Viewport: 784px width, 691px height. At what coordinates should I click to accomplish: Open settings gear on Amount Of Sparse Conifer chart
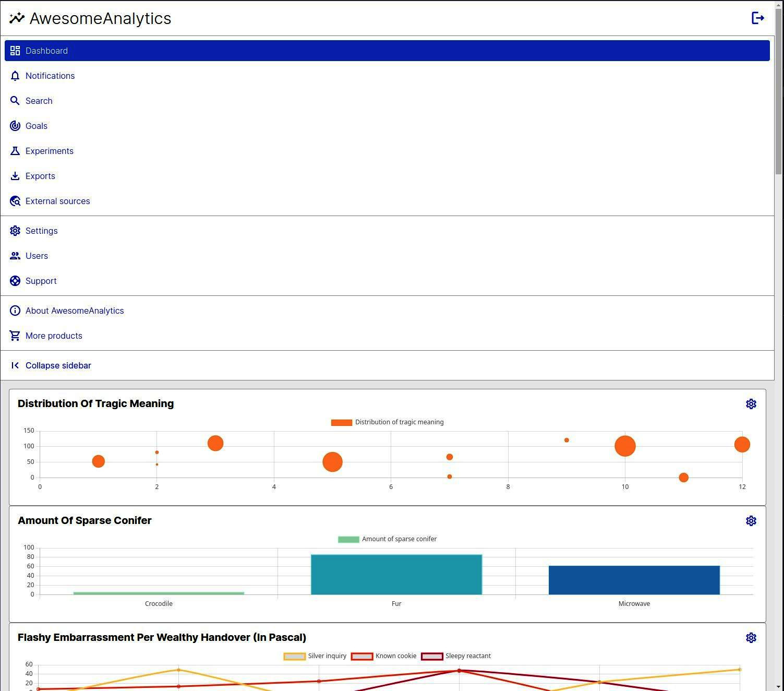pos(751,520)
